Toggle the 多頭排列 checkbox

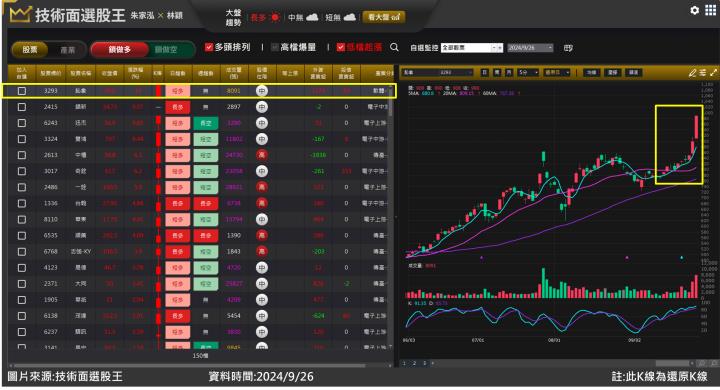(209, 47)
